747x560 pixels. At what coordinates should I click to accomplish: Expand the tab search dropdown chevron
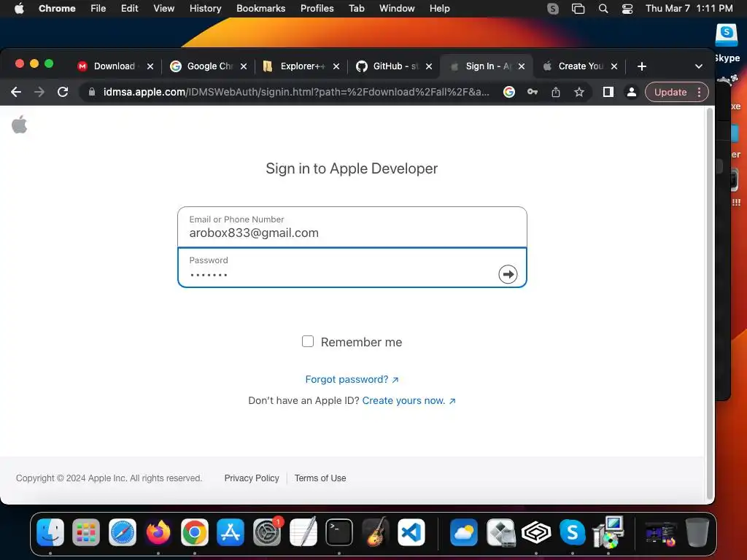(698, 66)
